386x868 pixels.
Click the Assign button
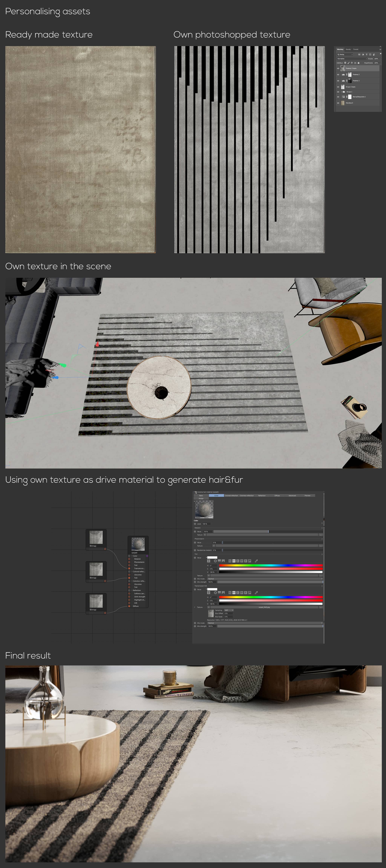pyautogui.click(x=201, y=498)
